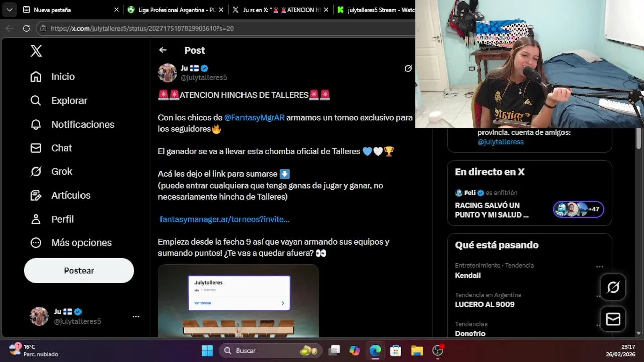Click verified badge next to Ju
The image size is (644, 362).
[205, 68]
